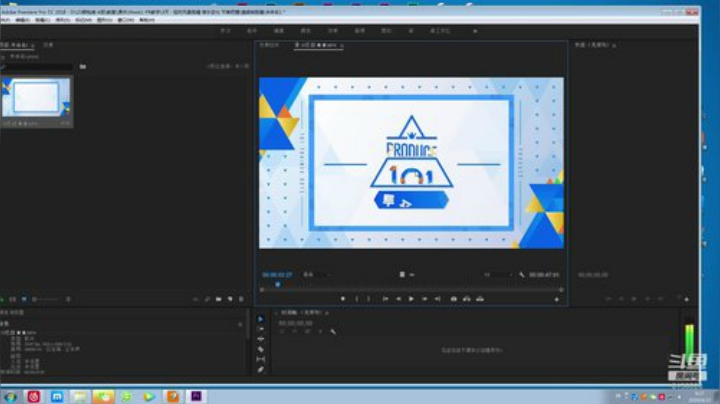Add a marker in the Source monitor
Image resolution: width=720 pixels, height=404 pixels.
(x=343, y=299)
